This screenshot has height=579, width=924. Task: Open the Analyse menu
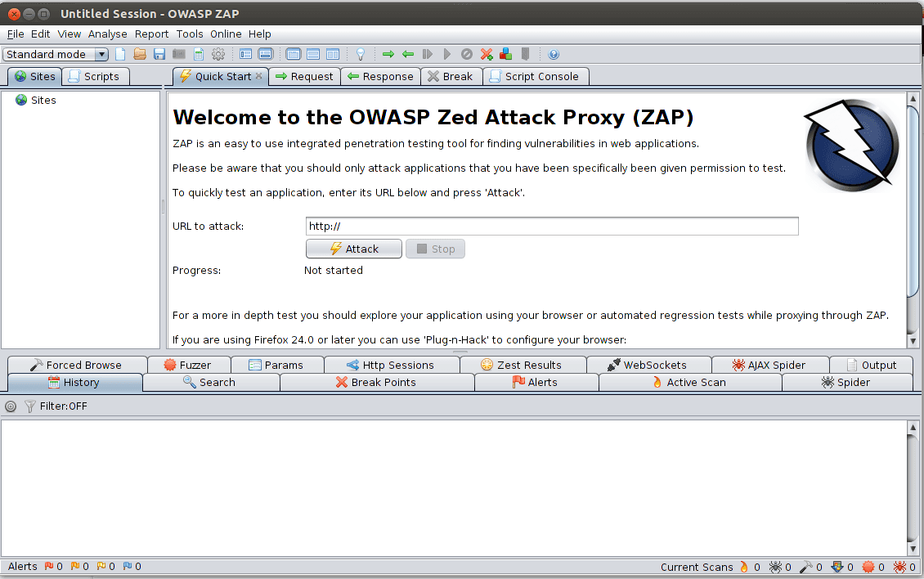[x=107, y=34]
